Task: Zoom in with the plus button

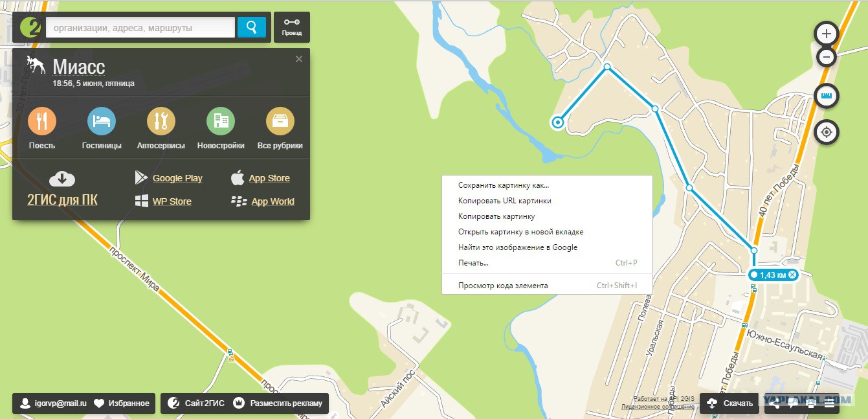Action: tap(826, 33)
